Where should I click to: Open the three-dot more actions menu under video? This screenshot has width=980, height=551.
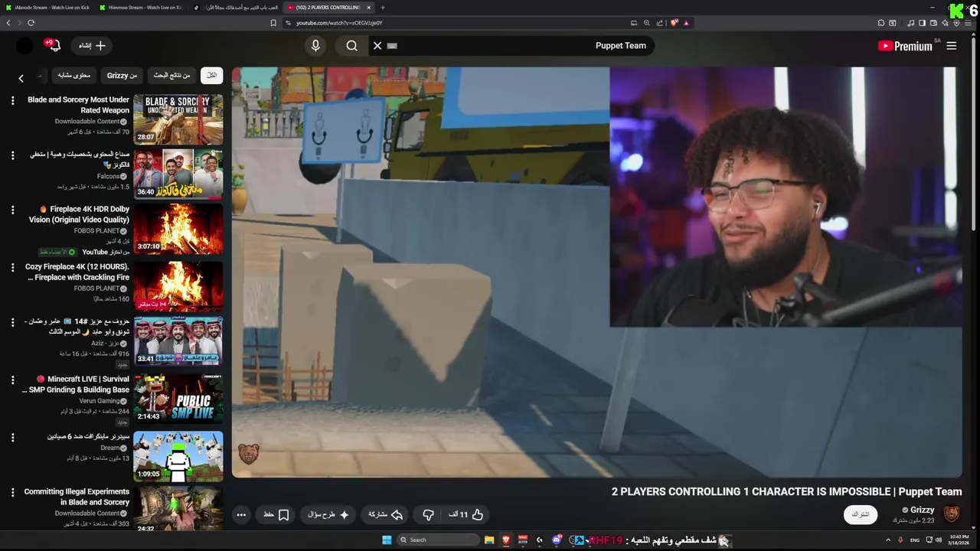coord(241,515)
